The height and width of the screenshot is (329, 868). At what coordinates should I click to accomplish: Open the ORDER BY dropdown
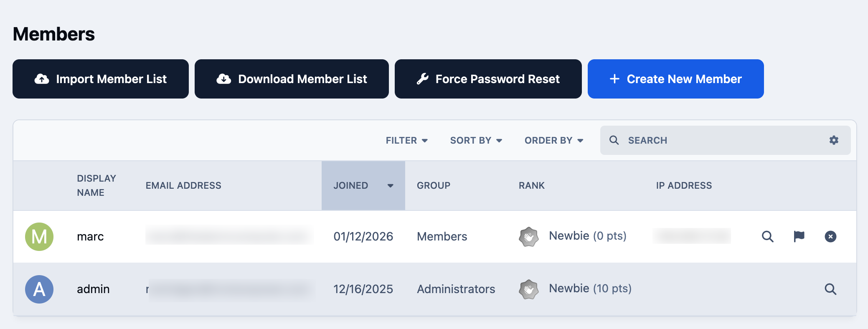click(554, 140)
